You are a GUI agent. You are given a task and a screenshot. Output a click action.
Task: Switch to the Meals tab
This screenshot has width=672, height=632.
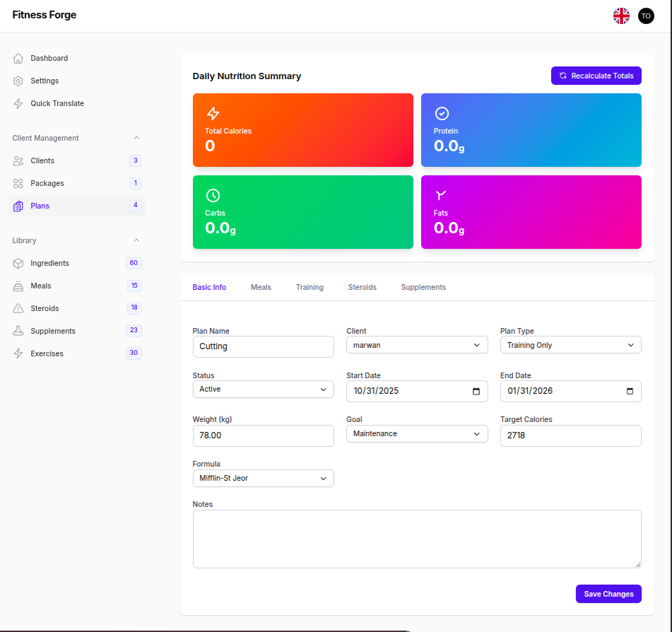pos(261,287)
